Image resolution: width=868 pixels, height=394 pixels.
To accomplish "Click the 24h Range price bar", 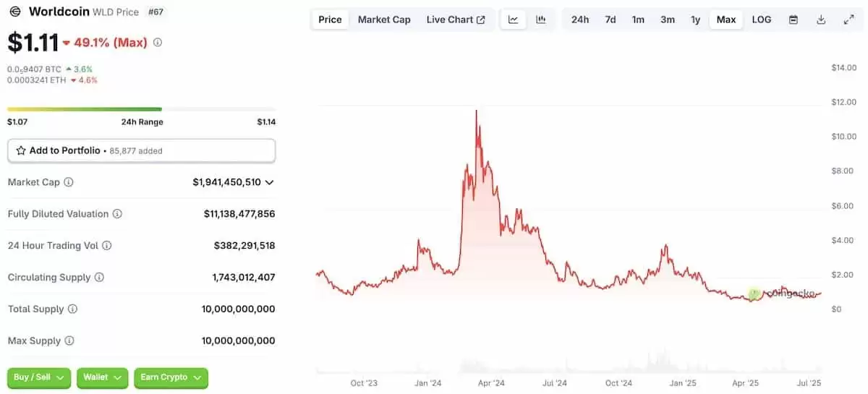I will click(141, 109).
